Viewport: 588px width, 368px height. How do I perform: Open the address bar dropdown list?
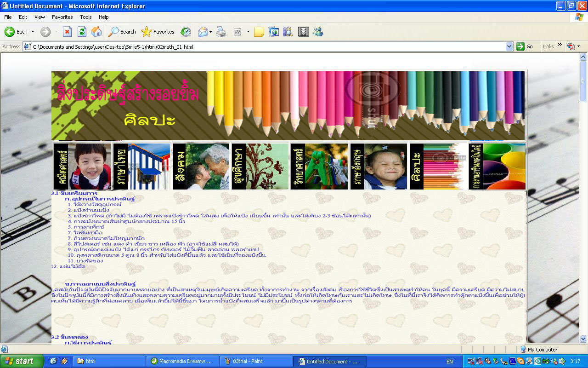point(509,46)
